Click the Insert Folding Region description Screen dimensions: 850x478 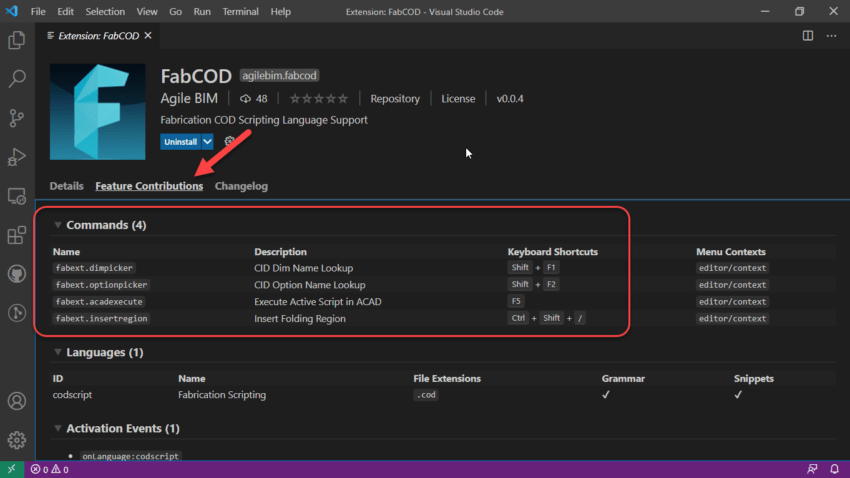pyautogui.click(x=300, y=318)
